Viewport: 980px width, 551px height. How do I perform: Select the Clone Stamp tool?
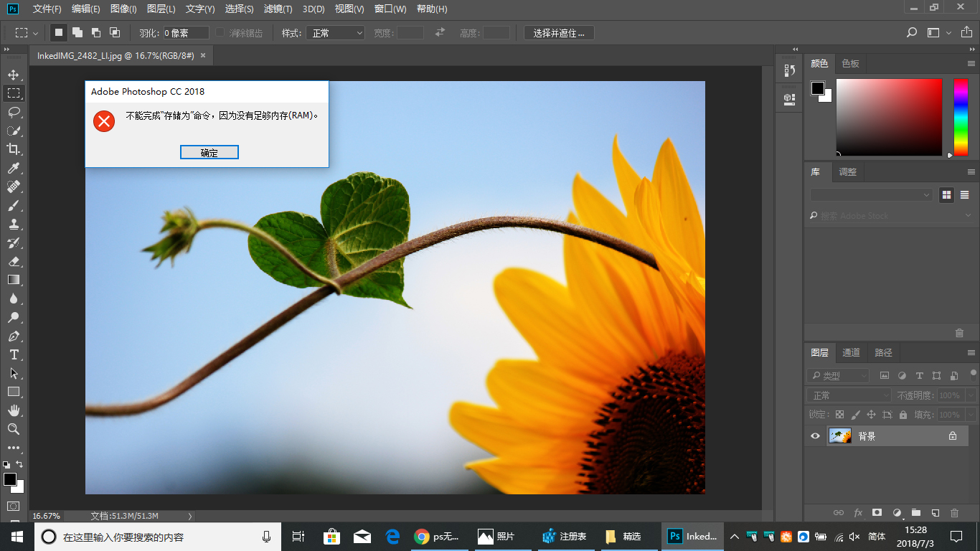[x=13, y=224]
